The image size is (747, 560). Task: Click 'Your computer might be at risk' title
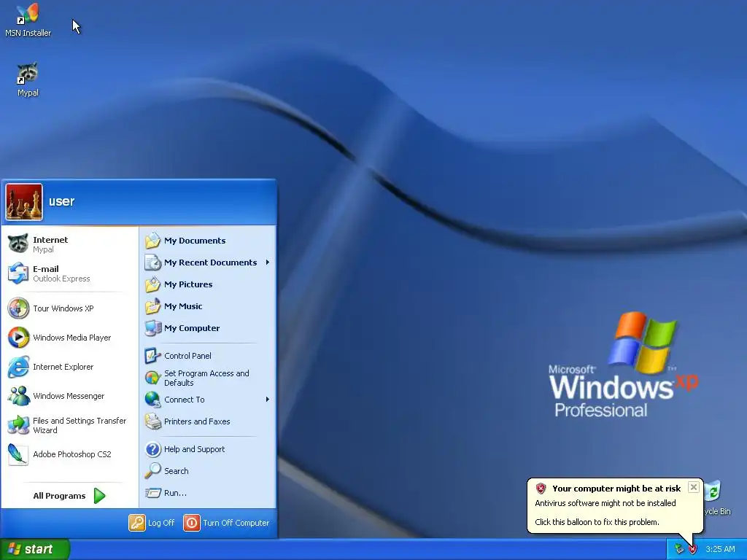616,488
